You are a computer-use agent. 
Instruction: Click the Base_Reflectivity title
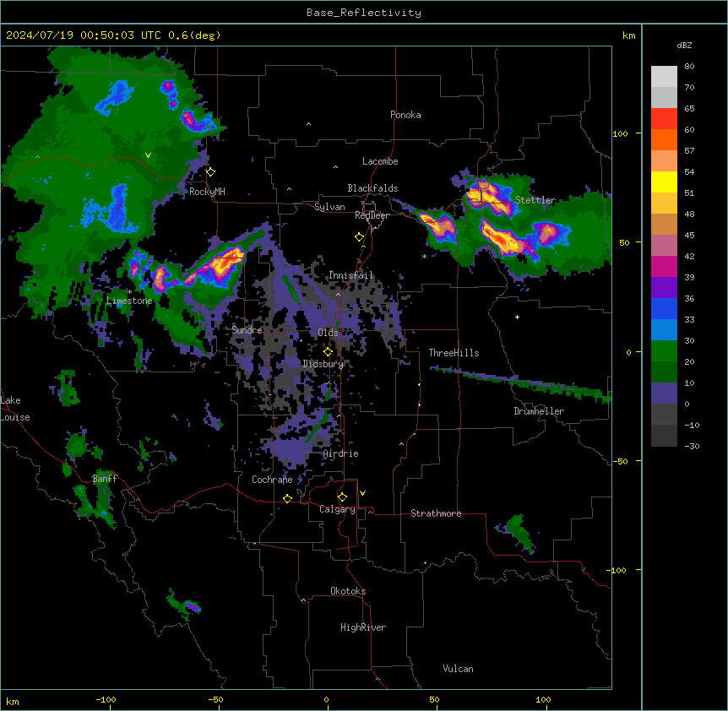point(364,13)
